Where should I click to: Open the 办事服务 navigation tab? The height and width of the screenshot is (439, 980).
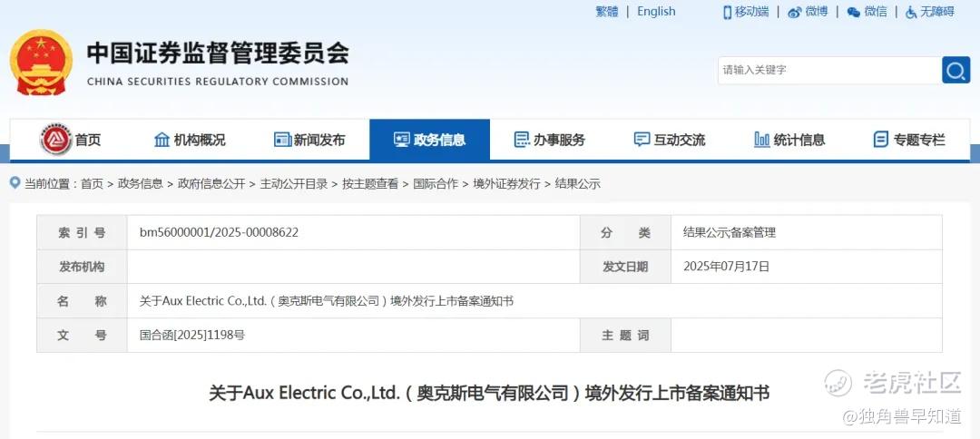549,140
